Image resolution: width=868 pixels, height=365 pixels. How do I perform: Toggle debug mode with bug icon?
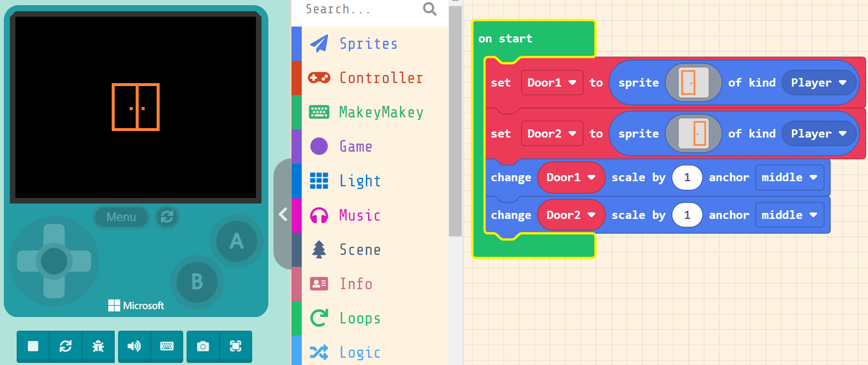(x=98, y=346)
